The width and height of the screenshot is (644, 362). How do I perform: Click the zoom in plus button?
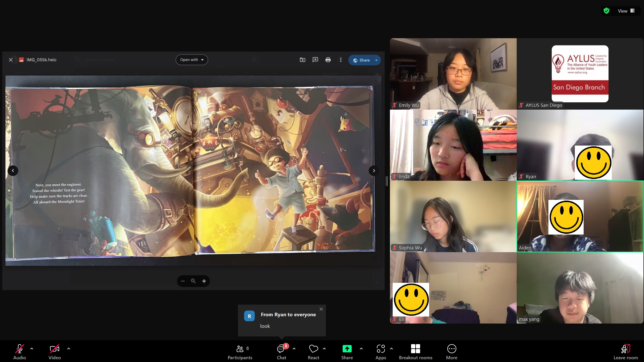tap(204, 281)
